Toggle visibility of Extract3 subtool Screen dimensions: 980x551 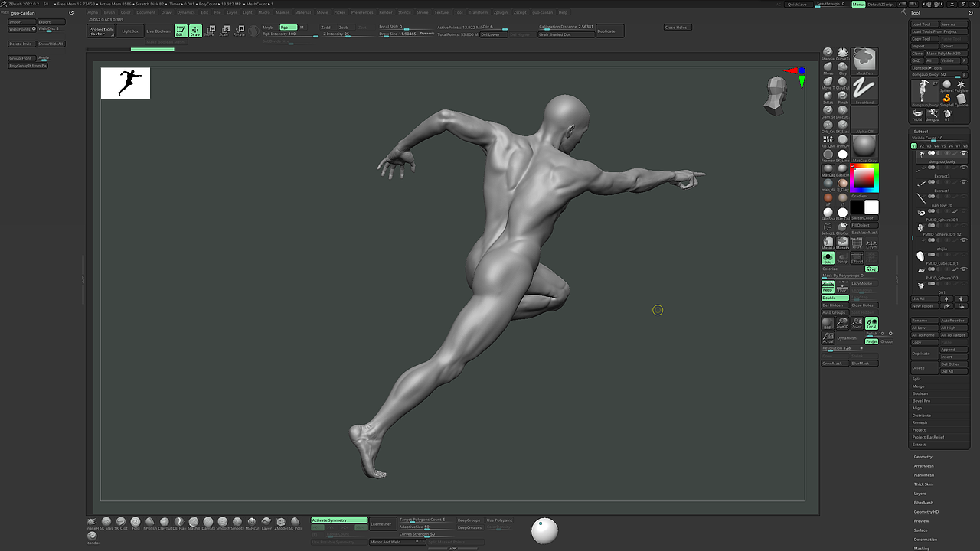(964, 168)
